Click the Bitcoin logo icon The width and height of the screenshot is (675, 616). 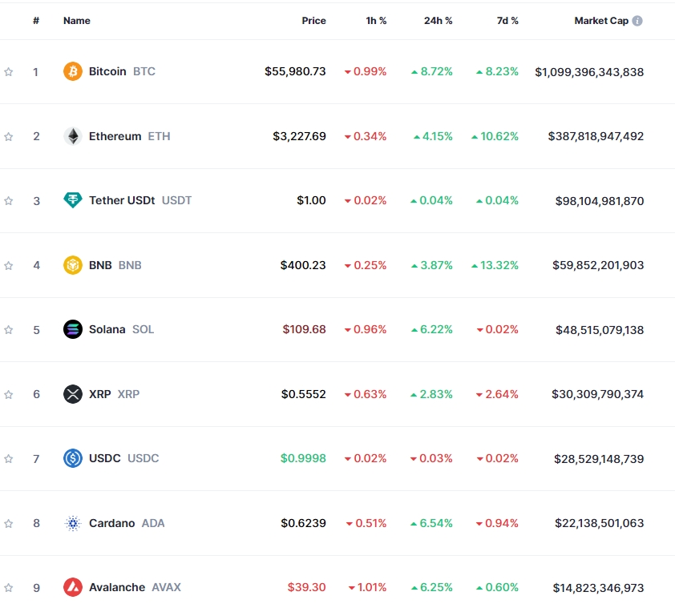pos(72,71)
